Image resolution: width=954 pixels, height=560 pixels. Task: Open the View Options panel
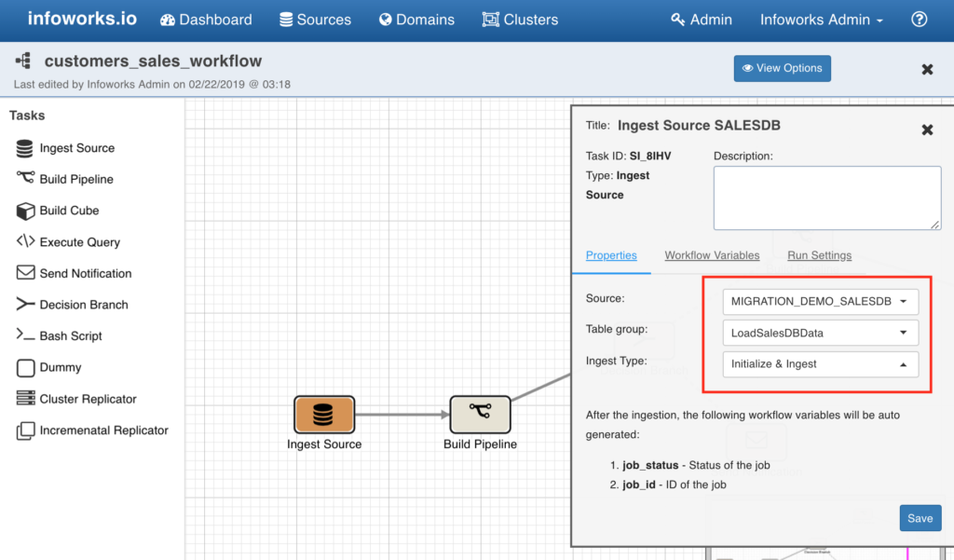tap(782, 68)
